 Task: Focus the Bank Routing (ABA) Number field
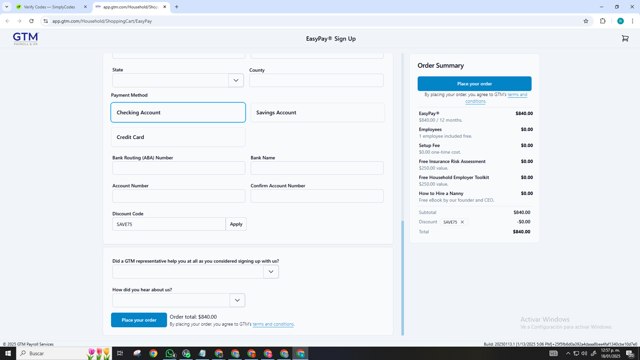tap(178, 168)
